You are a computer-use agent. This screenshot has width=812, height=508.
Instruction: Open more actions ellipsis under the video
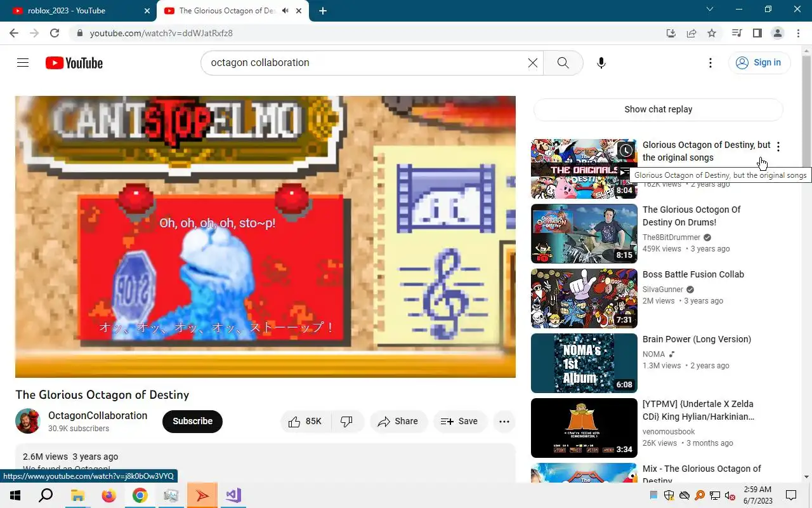504,422
